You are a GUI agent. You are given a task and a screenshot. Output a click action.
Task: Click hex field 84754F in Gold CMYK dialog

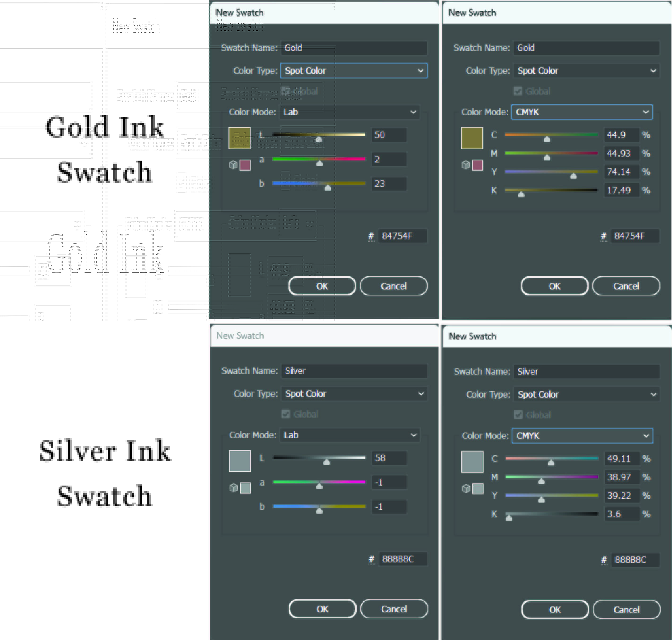tap(635, 236)
